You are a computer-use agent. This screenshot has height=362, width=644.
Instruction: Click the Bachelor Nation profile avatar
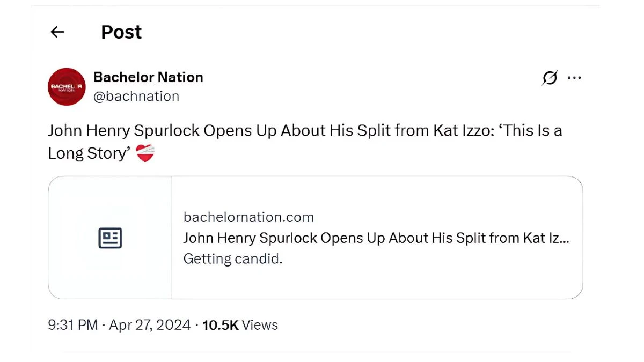click(x=66, y=86)
